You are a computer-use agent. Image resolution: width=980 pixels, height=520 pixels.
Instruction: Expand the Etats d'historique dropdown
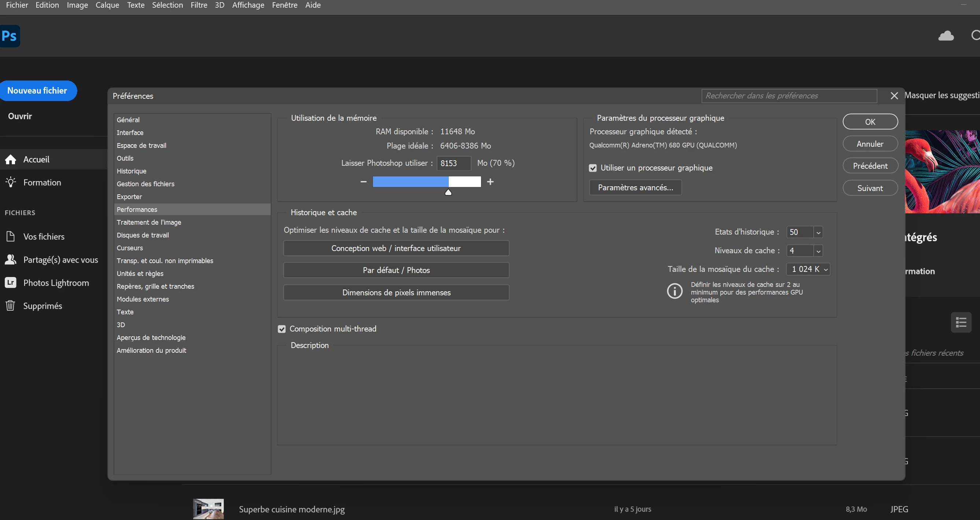click(x=818, y=232)
